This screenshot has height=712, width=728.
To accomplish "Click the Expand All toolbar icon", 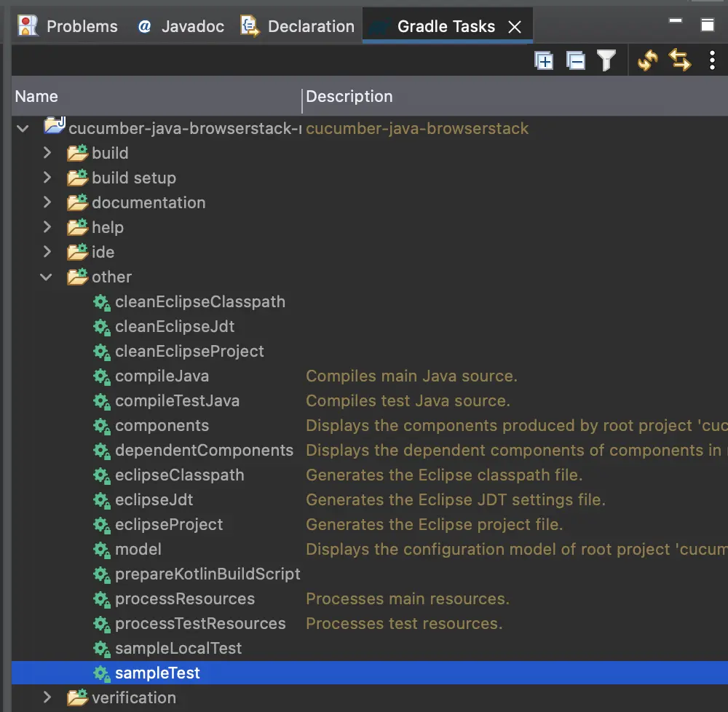I will click(544, 61).
